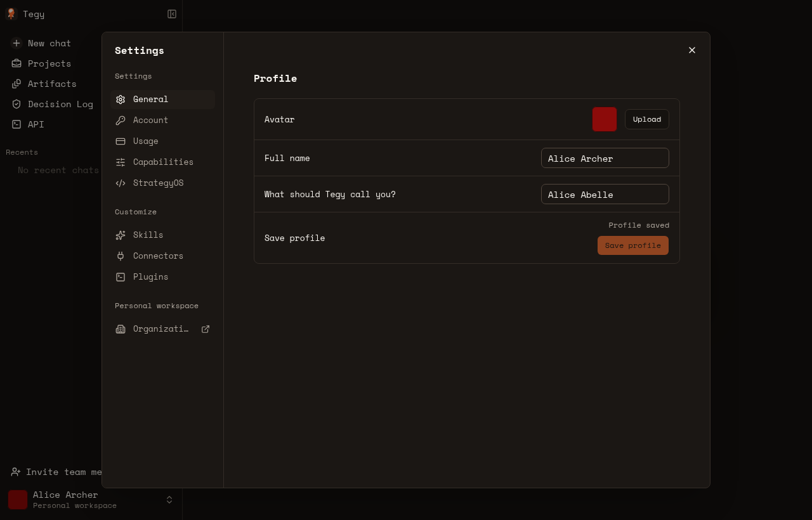Image resolution: width=812 pixels, height=520 pixels.
Task: Open API in the sidebar
Action: click(36, 124)
